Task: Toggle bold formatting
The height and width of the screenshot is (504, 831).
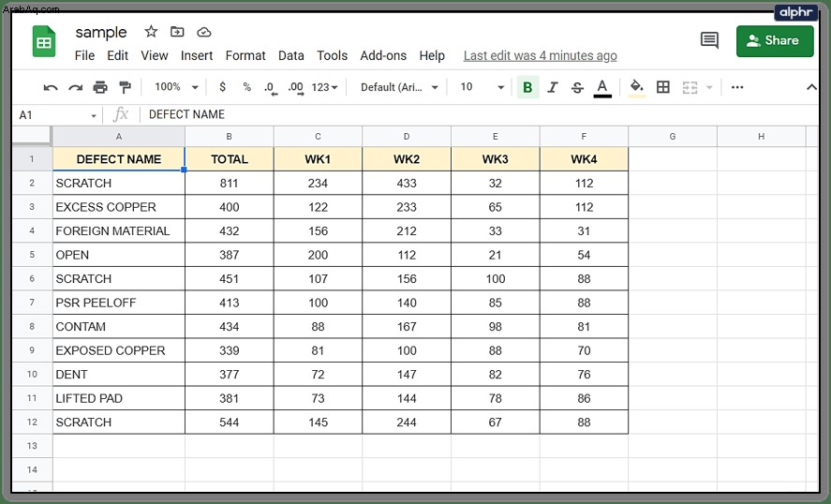Action: 527,87
